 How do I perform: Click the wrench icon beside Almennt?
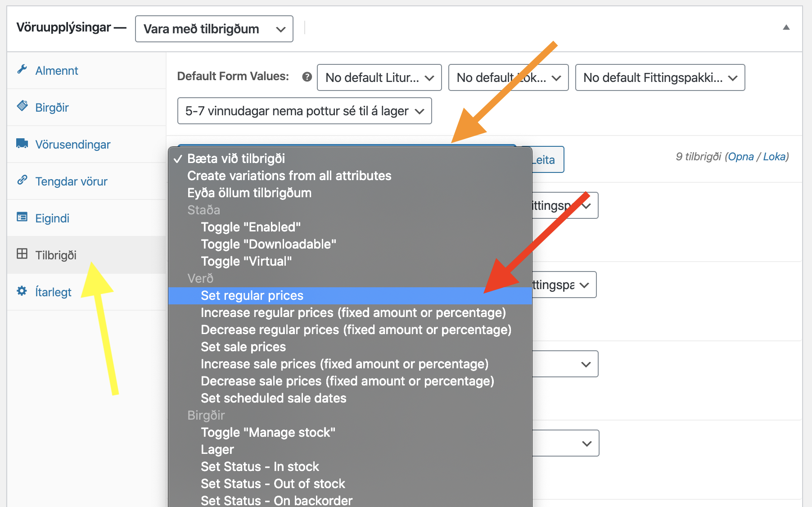point(22,69)
